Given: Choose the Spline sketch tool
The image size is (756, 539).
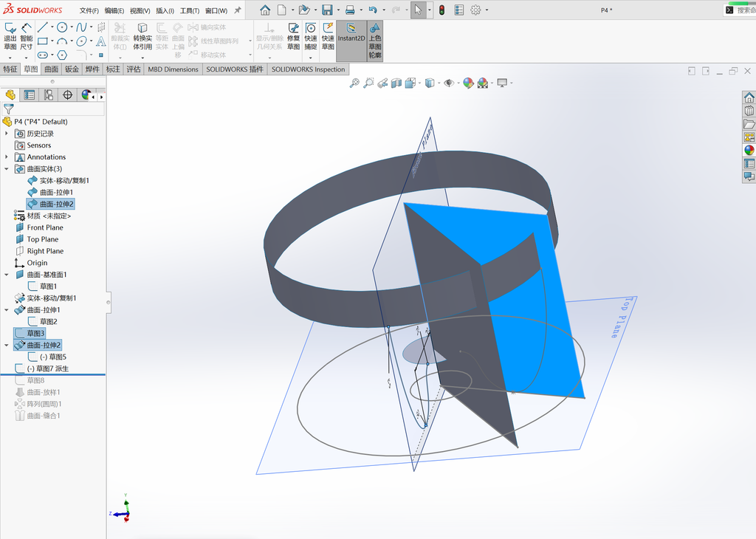Looking at the screenshot, I should pos(81,27).
